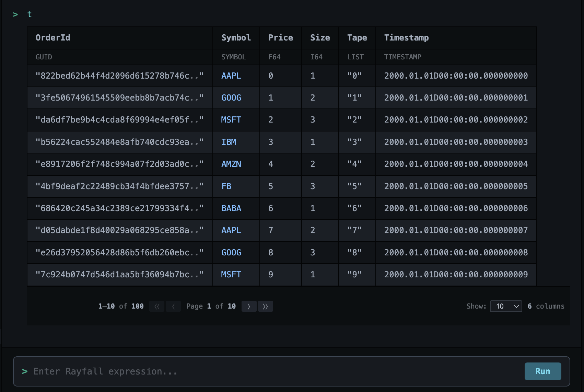Click the IBM symbol link
The height and width of the screenshot is (392, 584).
pyautogui.click(x=229, y=142)
